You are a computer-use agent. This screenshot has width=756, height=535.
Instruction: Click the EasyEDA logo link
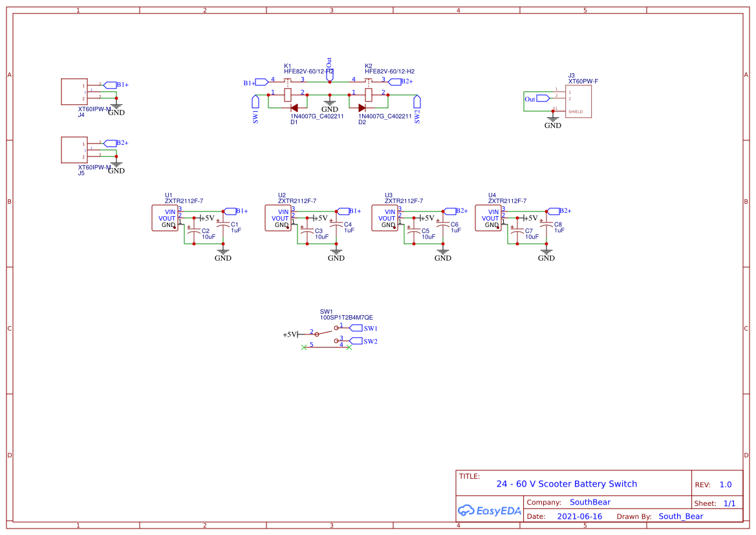point(490,510)
